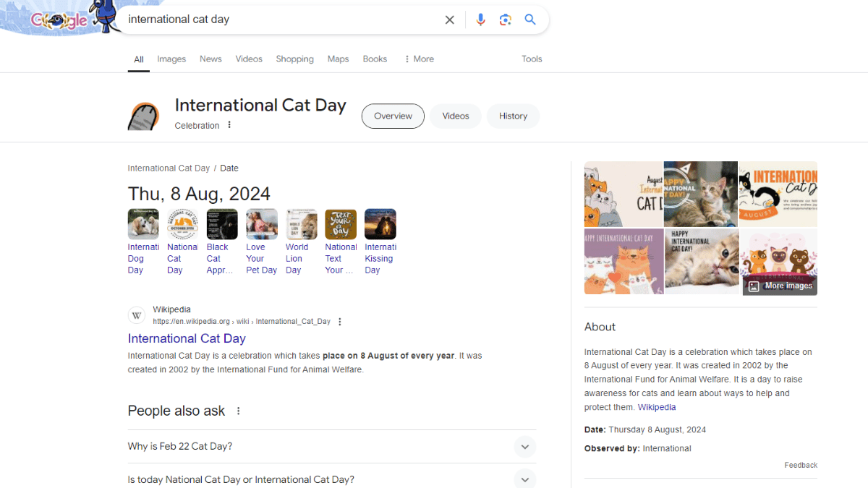Click the More images button

click(780, 286)
